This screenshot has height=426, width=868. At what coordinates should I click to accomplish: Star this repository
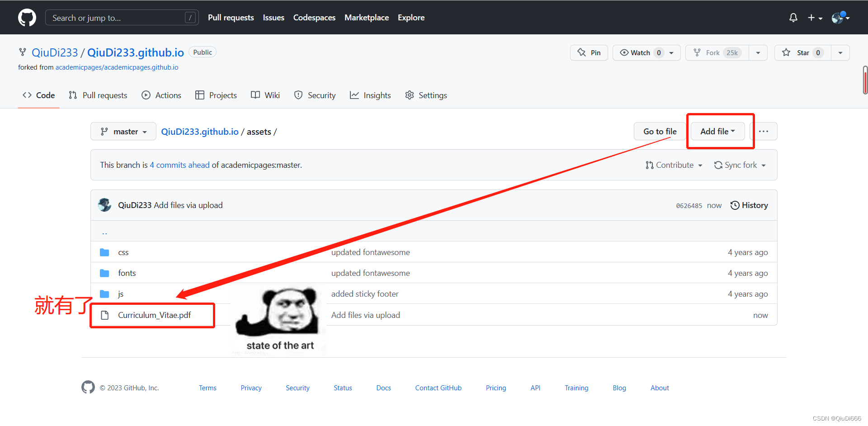(803, 52)
